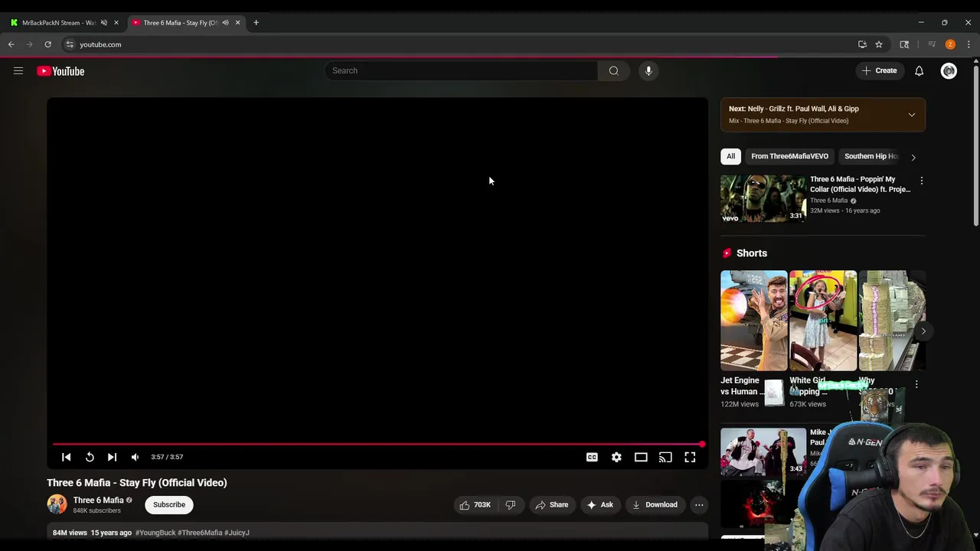980x551 pixels.
Task: Open the Chrome profile avatar
Action: 950,44
